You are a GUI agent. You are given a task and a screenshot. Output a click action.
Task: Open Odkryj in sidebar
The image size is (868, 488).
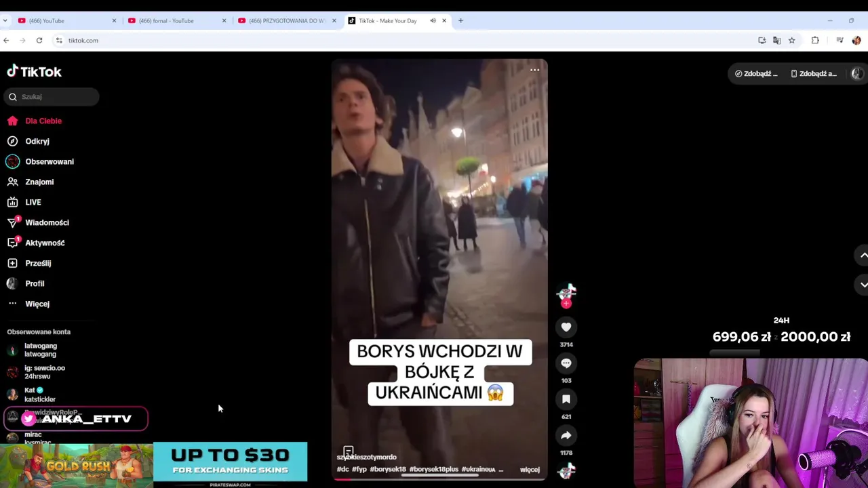point(28,141)
